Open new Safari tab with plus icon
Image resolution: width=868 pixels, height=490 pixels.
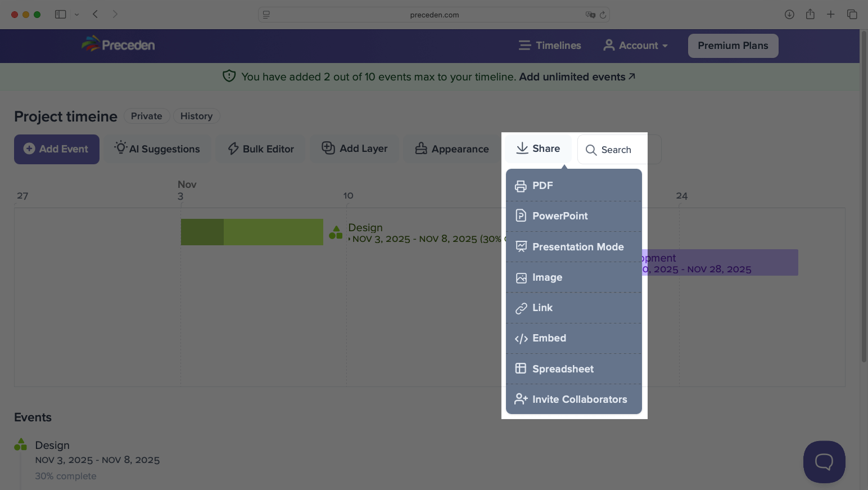click(830, 15)
